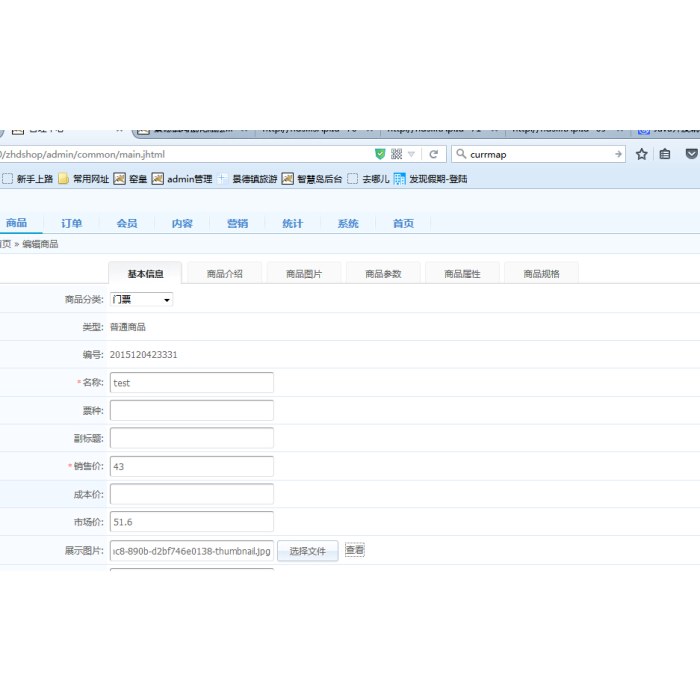Open the 订单 menu
The image size is (700, 700).
pos(71,223)
